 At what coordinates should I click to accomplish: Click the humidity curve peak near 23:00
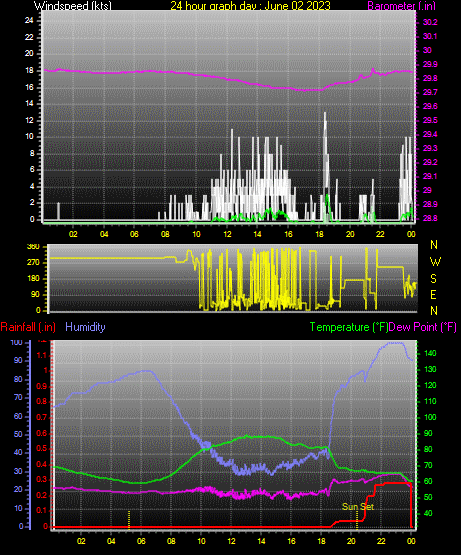[x=395, y=343]
